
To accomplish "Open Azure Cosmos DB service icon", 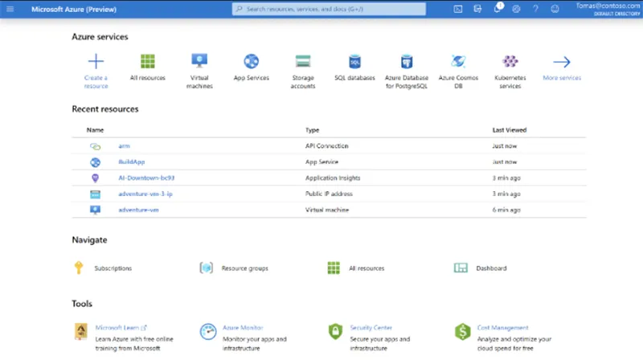I will 458,62.
